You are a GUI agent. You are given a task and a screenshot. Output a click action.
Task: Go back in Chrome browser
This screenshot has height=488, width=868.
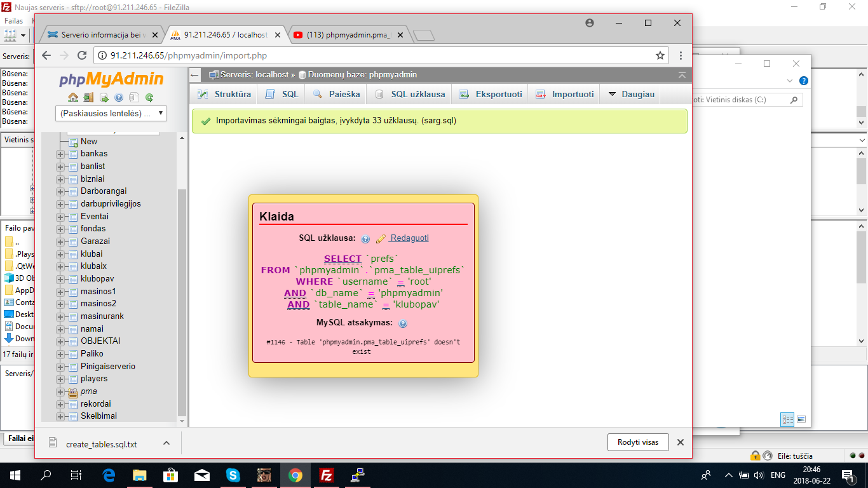point(46,56)
